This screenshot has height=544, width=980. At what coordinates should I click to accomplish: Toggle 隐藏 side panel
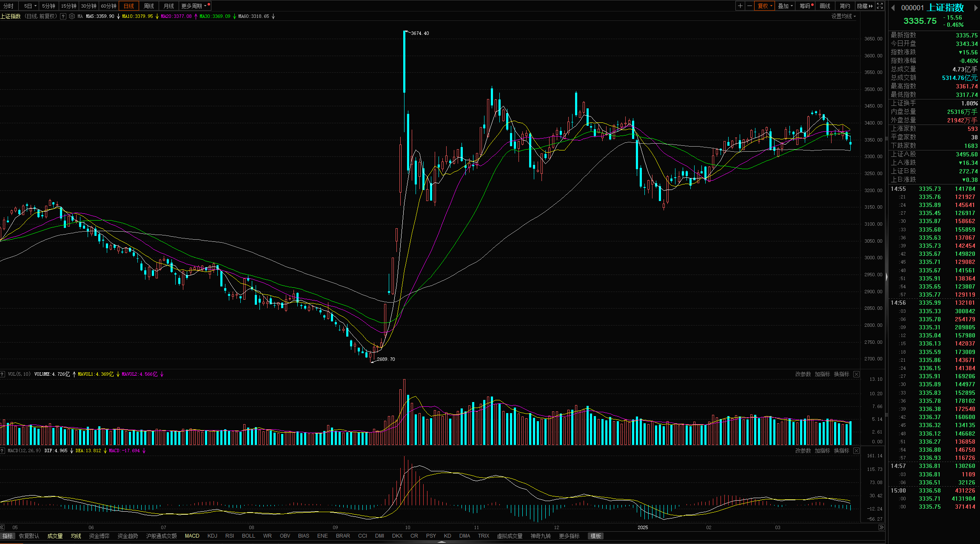tap(865, 6)
